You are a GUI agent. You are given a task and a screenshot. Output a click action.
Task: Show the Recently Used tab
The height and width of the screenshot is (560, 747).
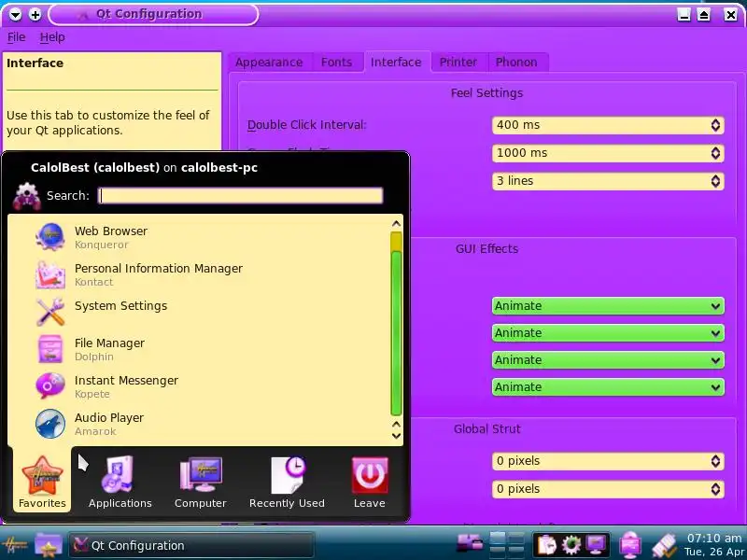287,483
